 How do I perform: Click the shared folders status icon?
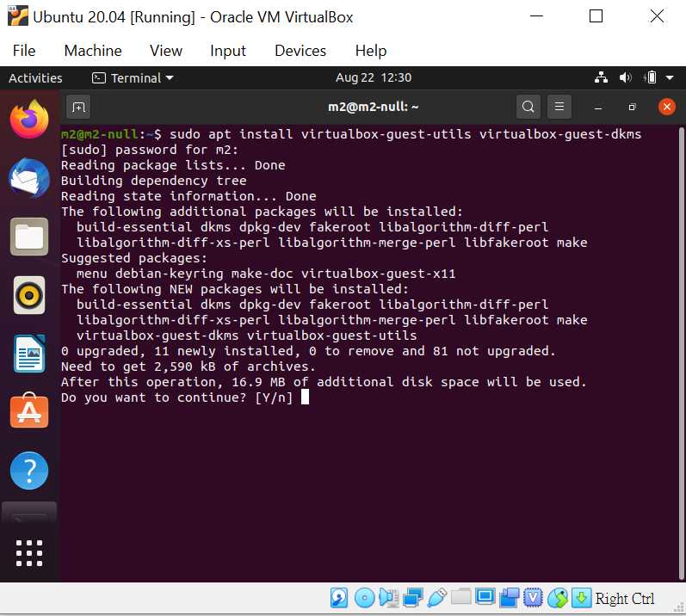pos(460,597)
